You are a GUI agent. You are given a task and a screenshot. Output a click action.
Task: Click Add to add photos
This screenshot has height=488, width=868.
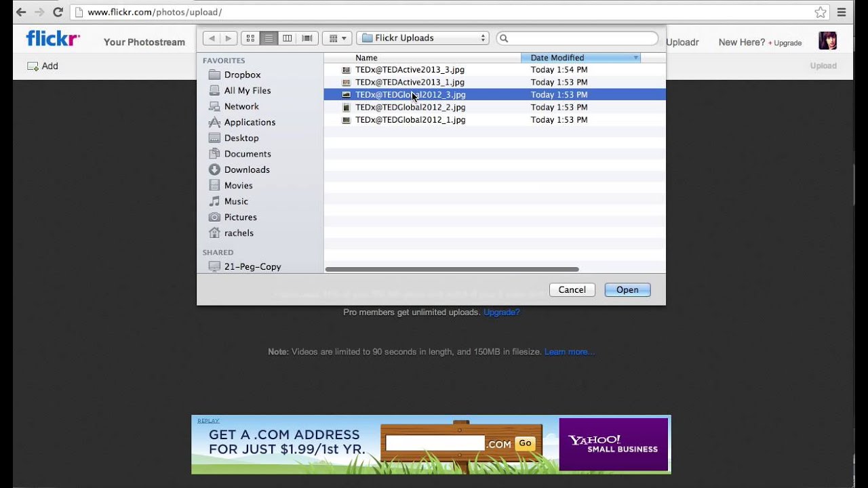click(43, 66)
